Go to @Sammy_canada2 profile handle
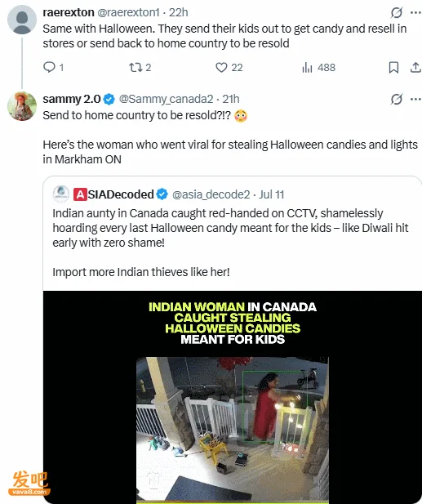 [x=166, y=99]
